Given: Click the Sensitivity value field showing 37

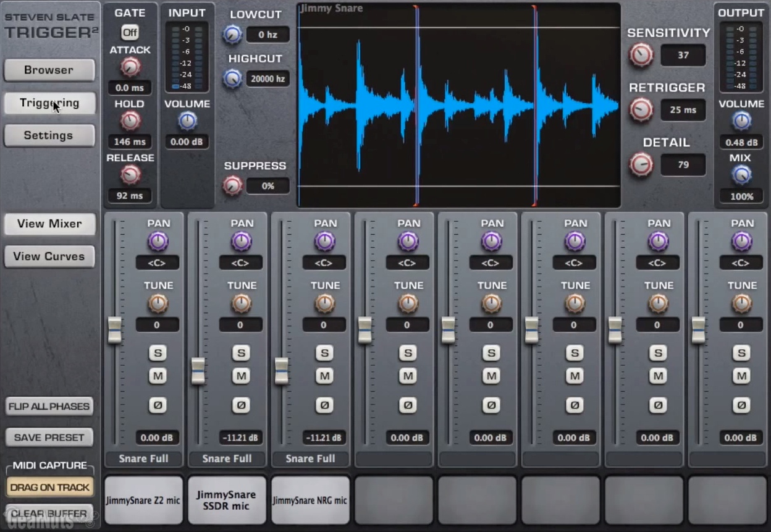Looking at the screenshot, I should click(683, 55).
